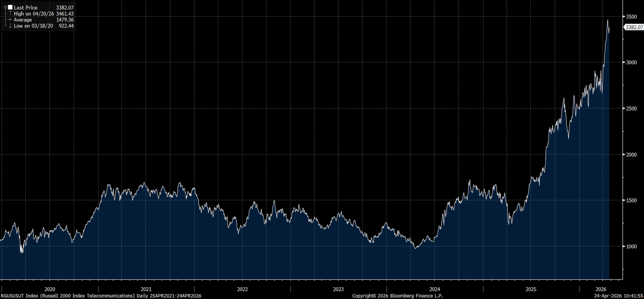This screenshot has width=644, height=299.
Task: Select the 'High on 04/20/26' legend entry
Action: (34, 14)
